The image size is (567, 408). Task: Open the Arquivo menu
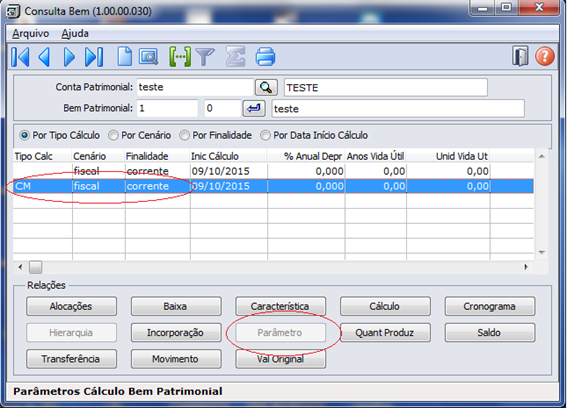click(x=30, y=34)
